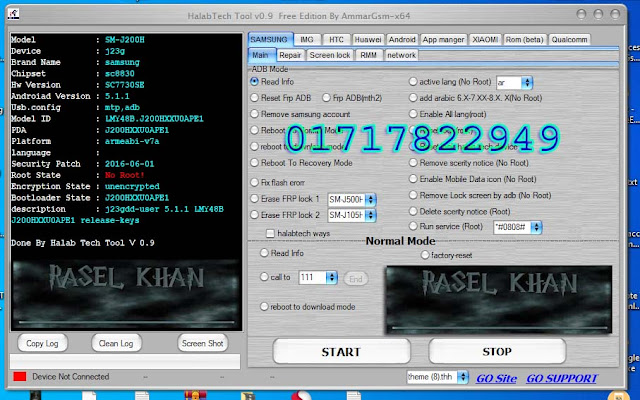Open the Screen lock sub-tab

(x=330, y=55)
